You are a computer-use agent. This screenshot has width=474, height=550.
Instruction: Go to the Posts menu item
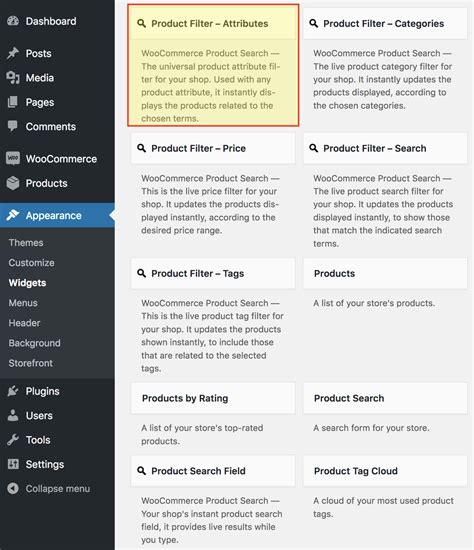click(57, 53)
